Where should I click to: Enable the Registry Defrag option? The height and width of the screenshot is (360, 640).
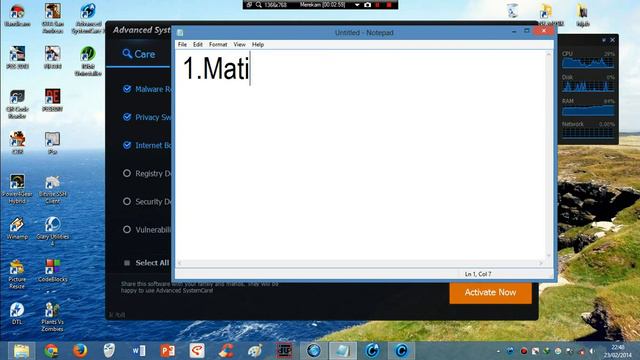(x=127, y=173)
